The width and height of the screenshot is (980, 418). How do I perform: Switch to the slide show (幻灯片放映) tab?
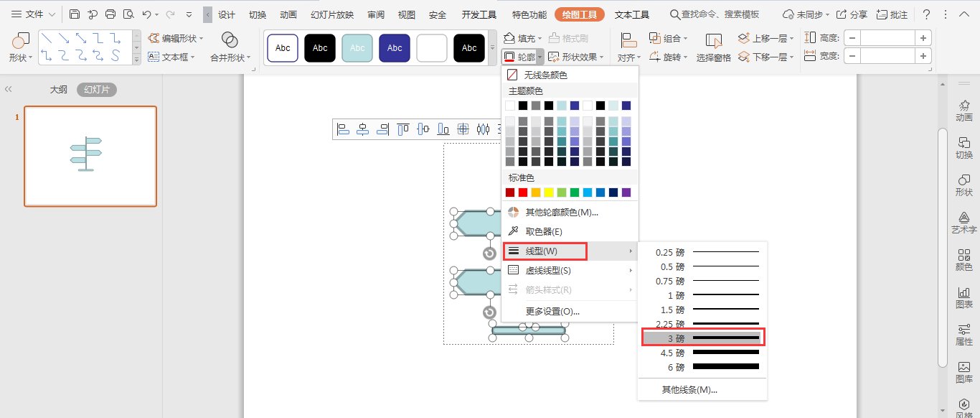click(332, 14)
